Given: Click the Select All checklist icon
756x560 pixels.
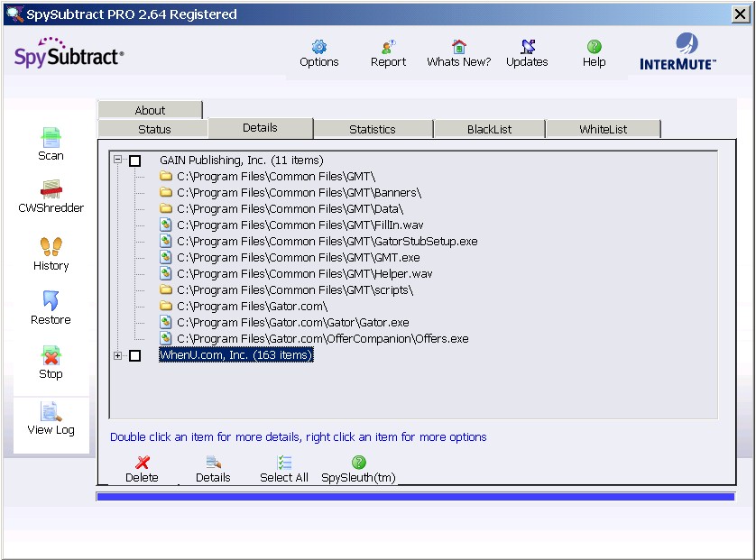Looking at the screenshot, I should click(284, 463).
